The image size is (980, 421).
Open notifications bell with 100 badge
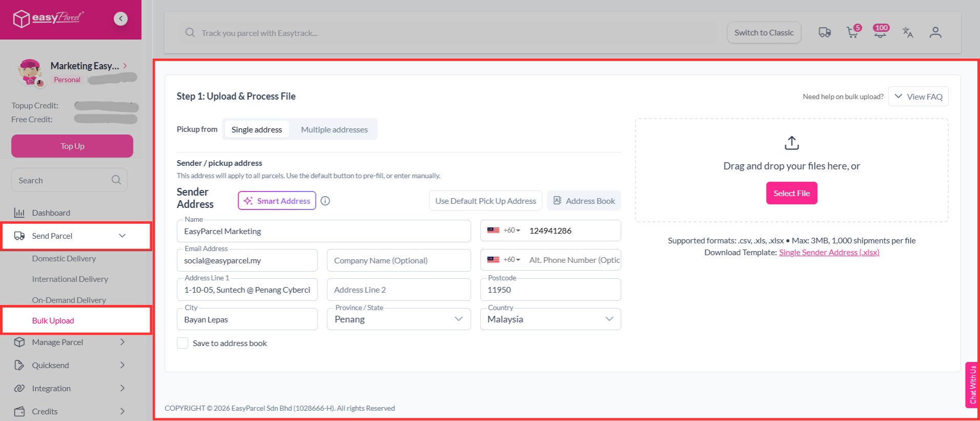pyautogui.click(x=880, y=33)
